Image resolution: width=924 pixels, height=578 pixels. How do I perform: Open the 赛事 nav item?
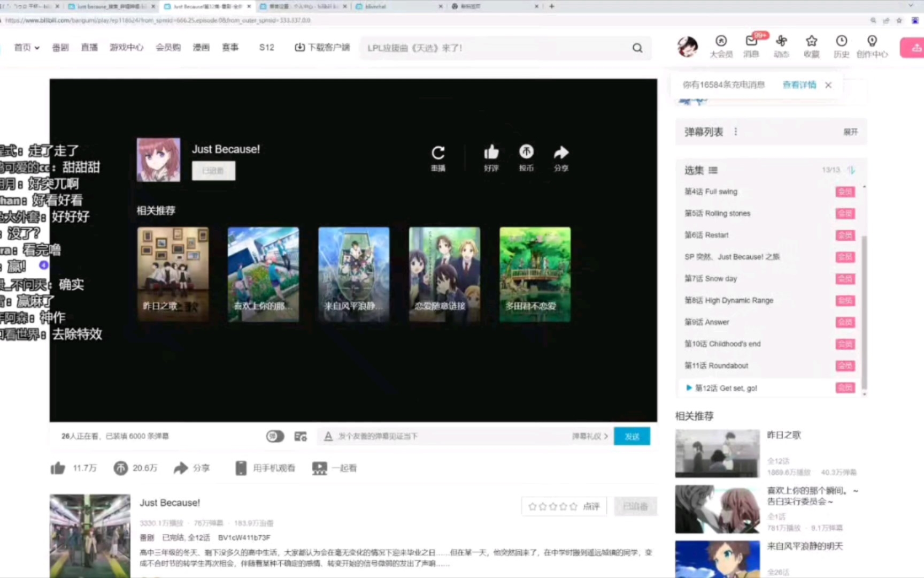pyautogui.click(x=230, y=48)
